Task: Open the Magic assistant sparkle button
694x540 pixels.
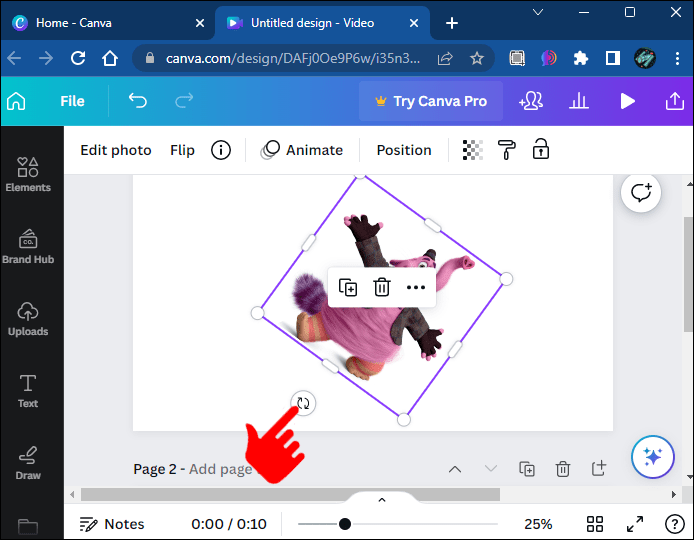Action: point(653,457)
